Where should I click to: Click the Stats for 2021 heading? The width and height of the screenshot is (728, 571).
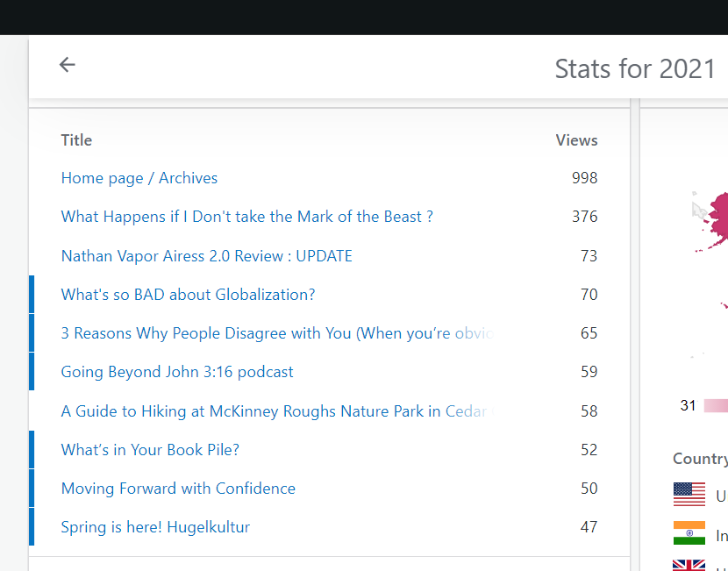[x=635, y=68]
